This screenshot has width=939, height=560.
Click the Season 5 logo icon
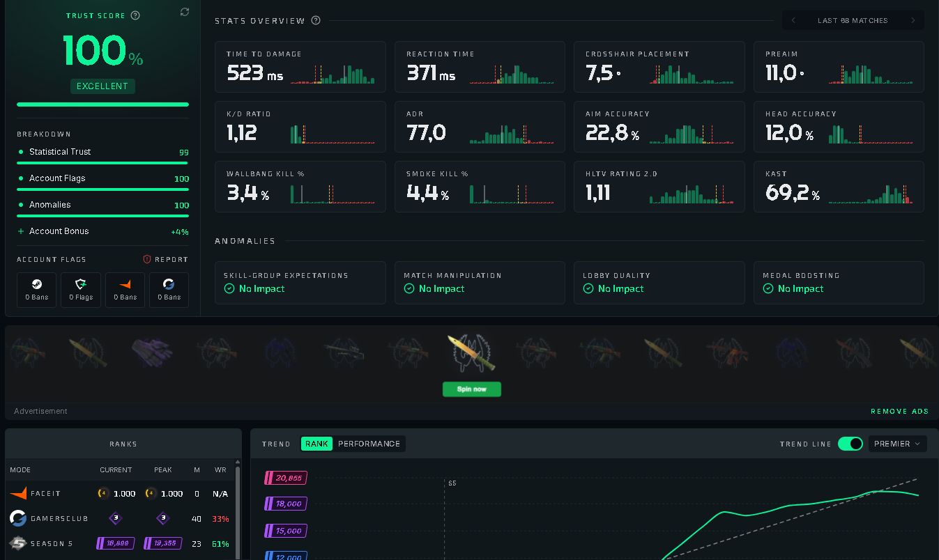[x=18, y=543]
